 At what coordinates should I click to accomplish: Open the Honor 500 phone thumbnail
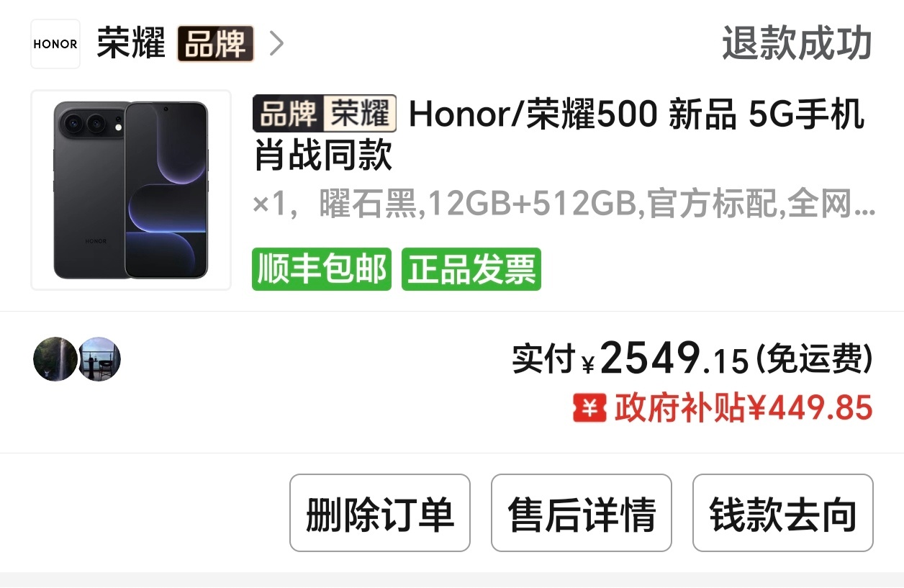pyautogui.click(x=131, y=190)
